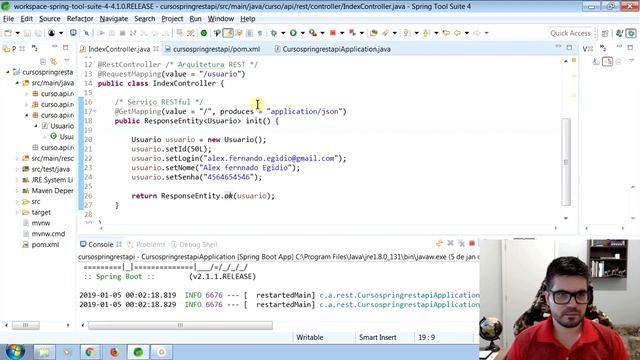Click the Smart Insert status bar entry
This screenshot has height=360, width=640.
pos(378,338)
